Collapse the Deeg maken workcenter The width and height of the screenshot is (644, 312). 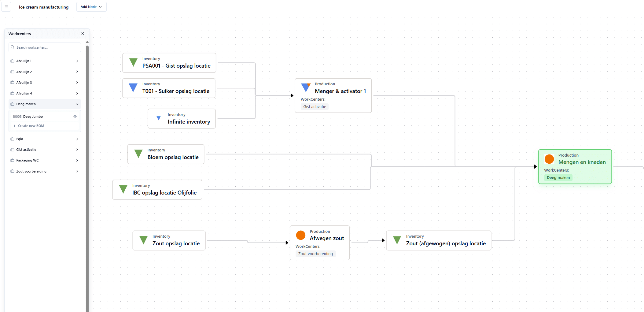click(x=77, y=104)
